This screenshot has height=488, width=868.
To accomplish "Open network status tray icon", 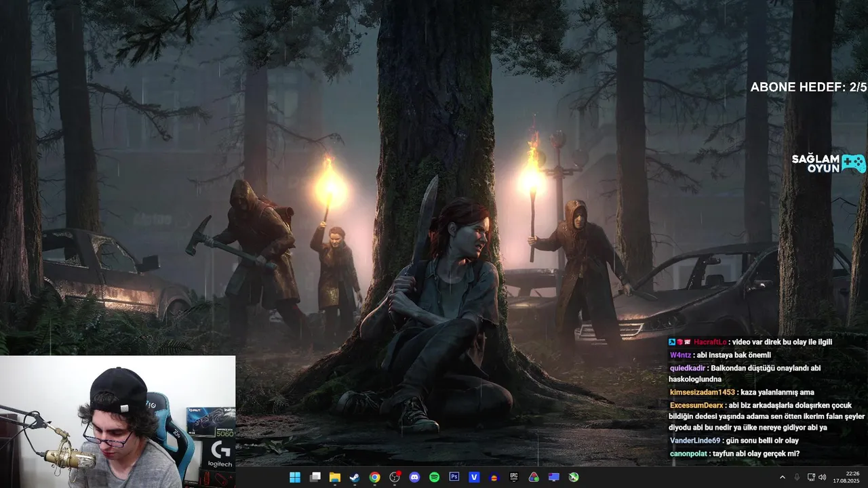I will pos(811,477).
